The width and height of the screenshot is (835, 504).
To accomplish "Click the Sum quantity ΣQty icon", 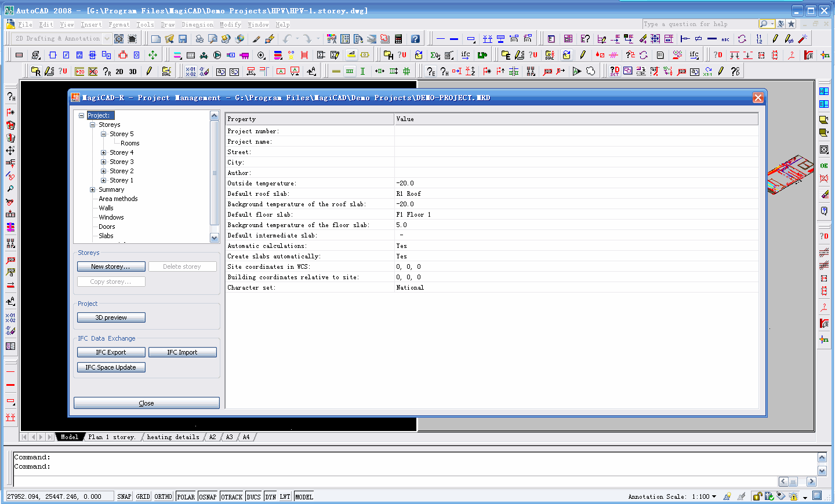I will pyautogui.click(x=435, y=55).
